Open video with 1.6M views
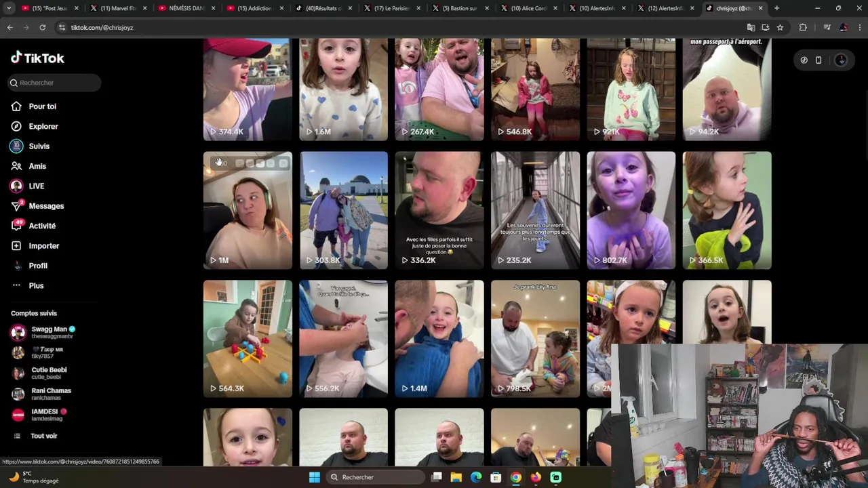The image size is (868, 488). pos(344,89)
